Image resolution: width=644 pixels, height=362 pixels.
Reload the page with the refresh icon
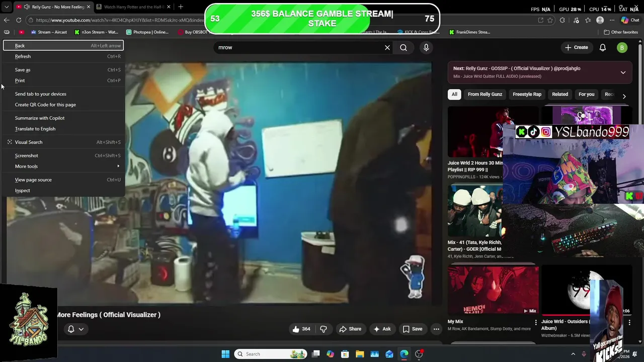tap(19, 20)
